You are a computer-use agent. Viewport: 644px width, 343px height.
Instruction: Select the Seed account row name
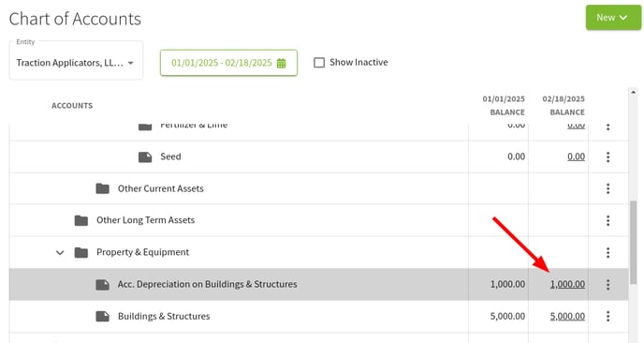click(x=170, y=157)
